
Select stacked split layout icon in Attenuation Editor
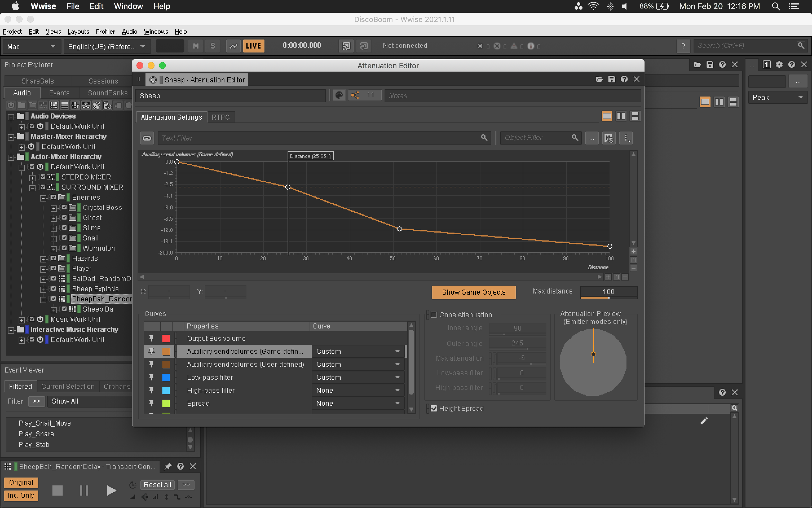(635, 116)
